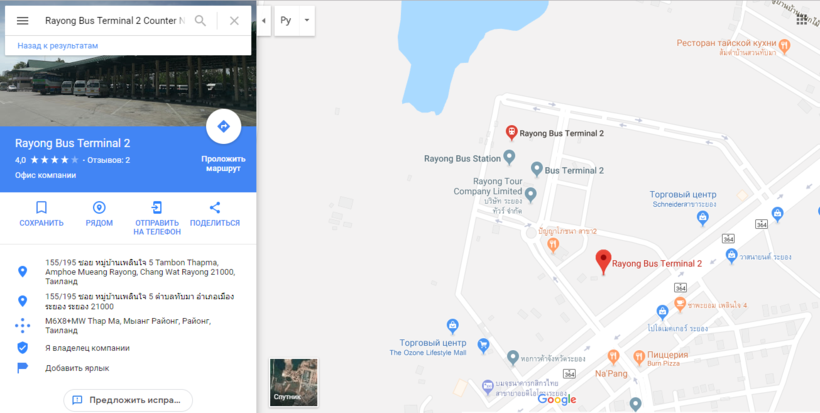Screen dimensions: 820x413
Task: Click 'Назад к результатам' link
Action: [x=58, y=45]
